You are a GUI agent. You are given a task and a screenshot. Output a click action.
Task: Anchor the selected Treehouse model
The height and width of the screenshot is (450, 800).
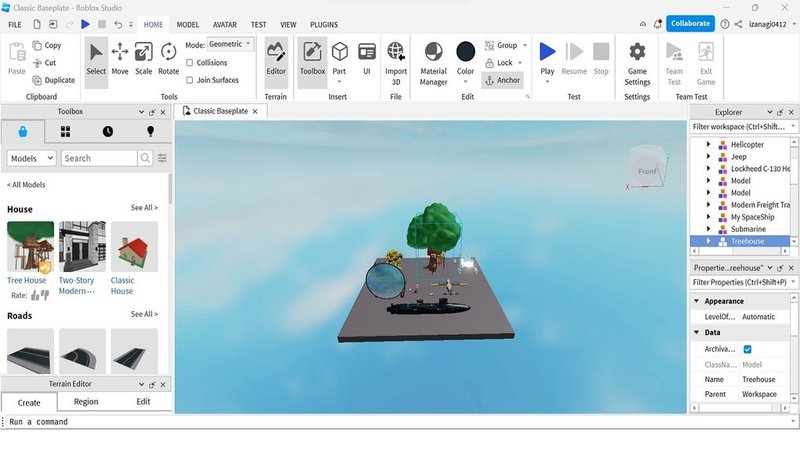coord(503,80)
